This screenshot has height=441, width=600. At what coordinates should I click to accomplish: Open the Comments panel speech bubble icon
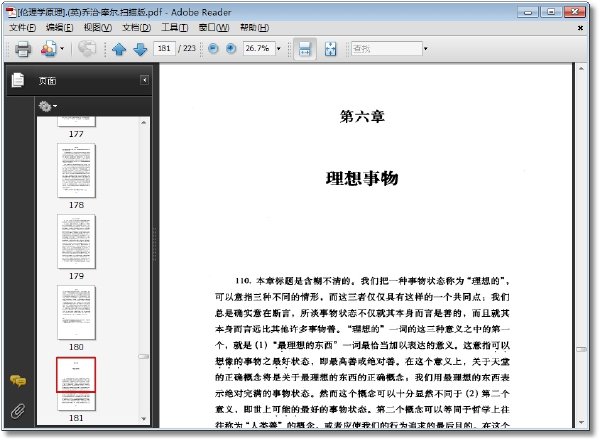tap(18, 381)
